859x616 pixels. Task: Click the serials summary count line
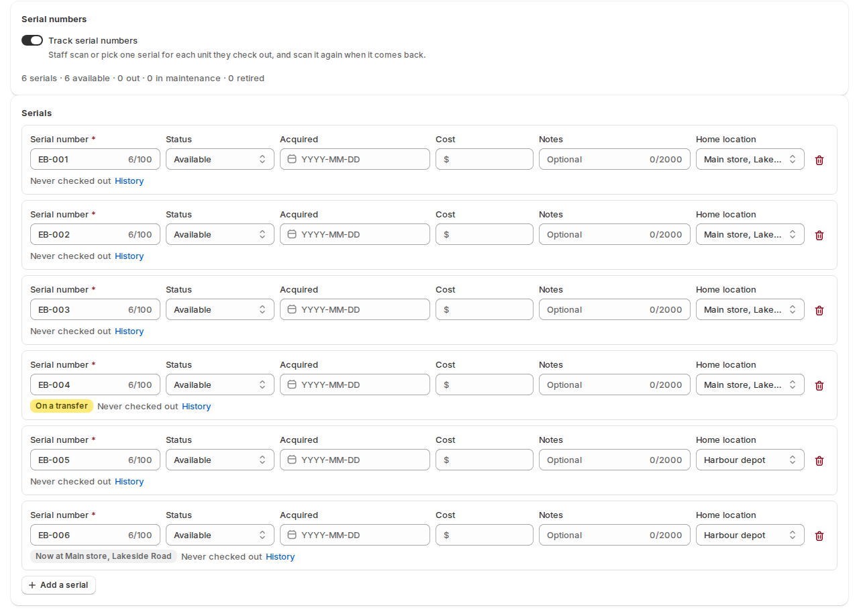point(143,79)
